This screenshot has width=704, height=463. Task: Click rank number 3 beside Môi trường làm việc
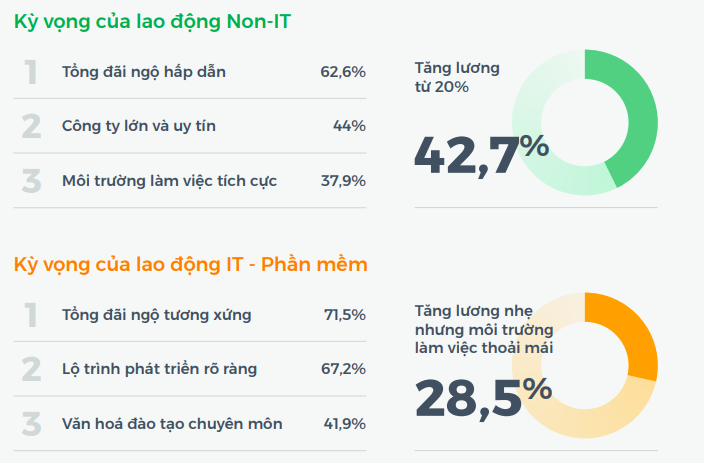tap(31, 181)
